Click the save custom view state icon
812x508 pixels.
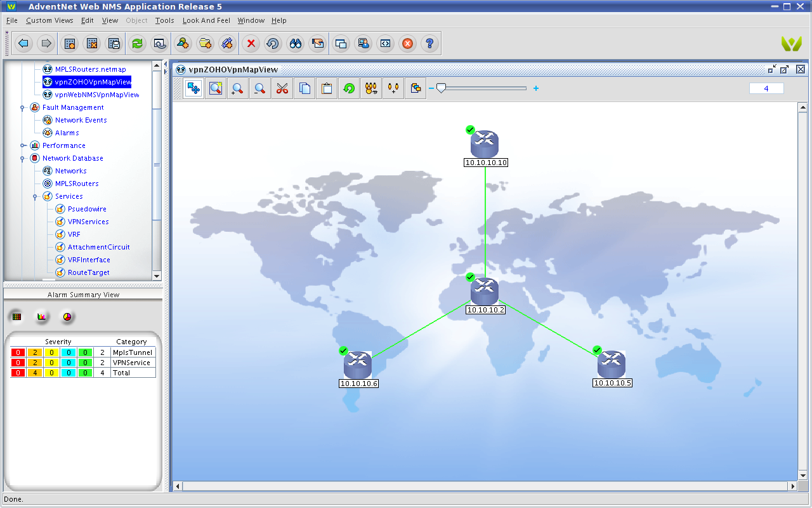coord(114,44)
